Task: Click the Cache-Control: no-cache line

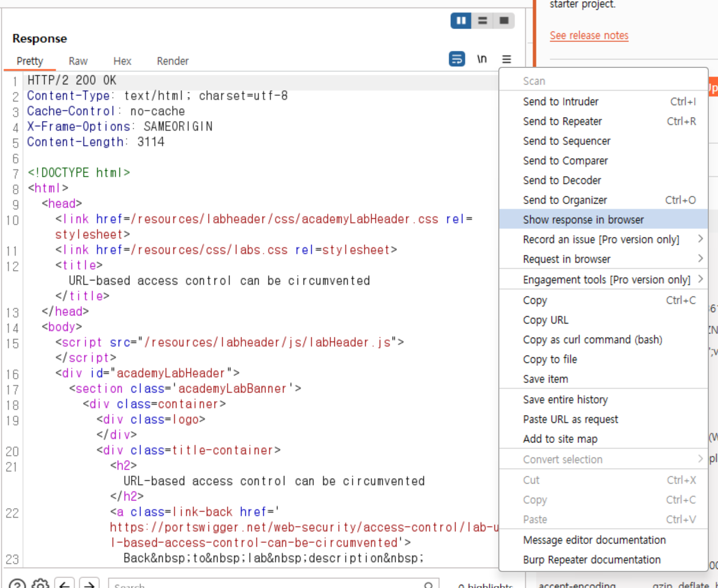Action: tap(106, 111)
